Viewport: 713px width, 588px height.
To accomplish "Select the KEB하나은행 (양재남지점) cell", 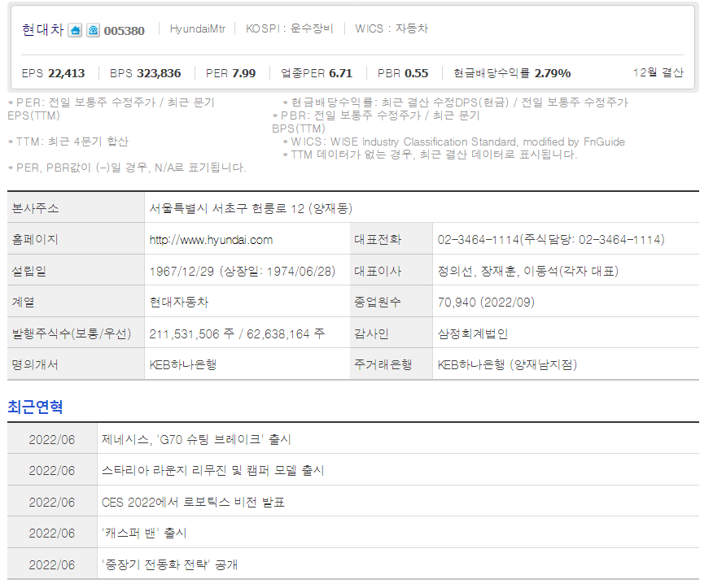I will pyautogui.click(x=566, y=364).
